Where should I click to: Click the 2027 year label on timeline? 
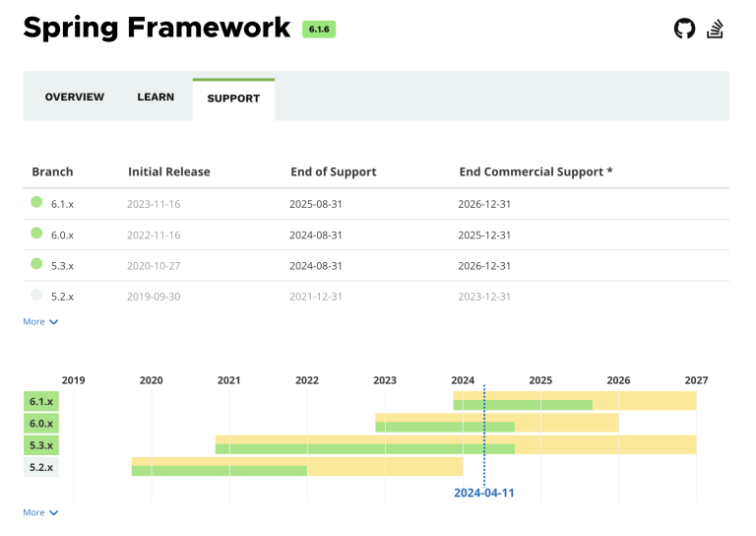pyautogui.click(x=696, y=380)
